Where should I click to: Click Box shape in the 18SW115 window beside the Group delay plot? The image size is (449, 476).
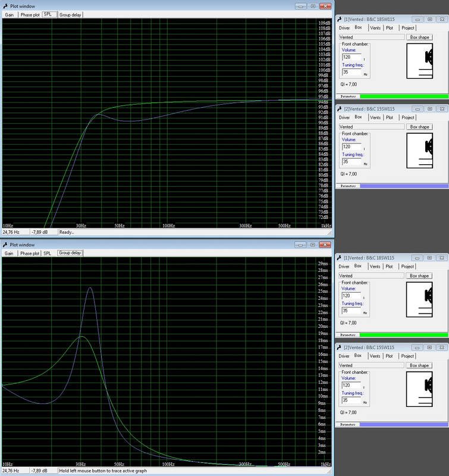click(419, 275)
